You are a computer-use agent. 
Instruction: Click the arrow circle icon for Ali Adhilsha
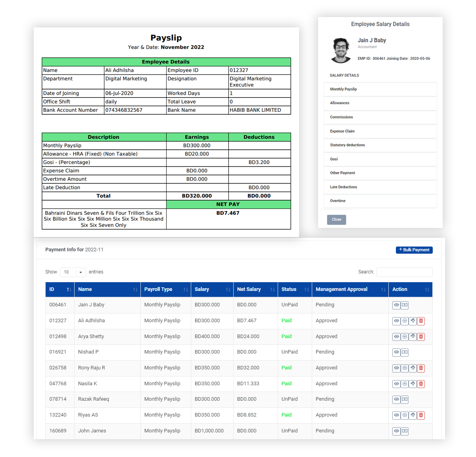pos(405,321)
